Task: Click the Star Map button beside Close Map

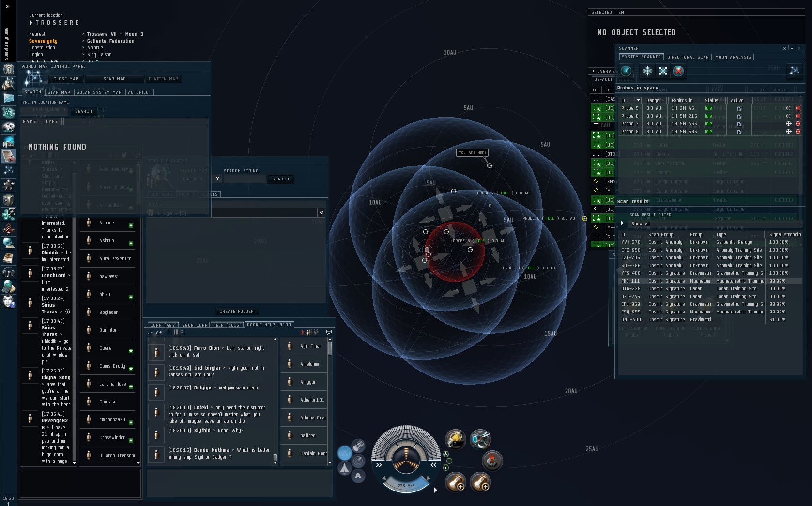Action: pos(114,79)
